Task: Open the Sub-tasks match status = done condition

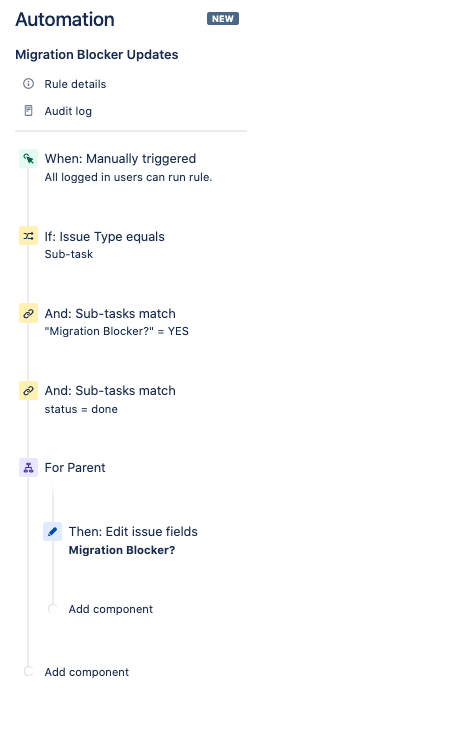Action: pos(110,399)
